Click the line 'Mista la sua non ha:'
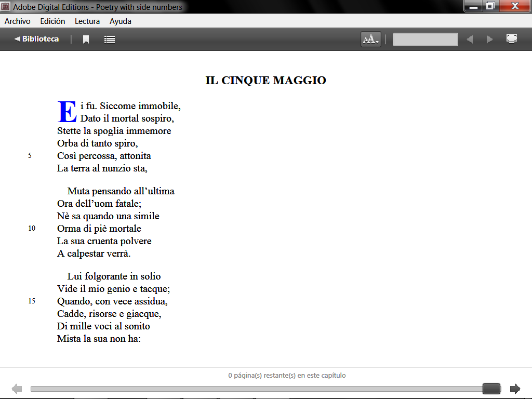This screenshot has width=532, height=399. pos(99,339)
